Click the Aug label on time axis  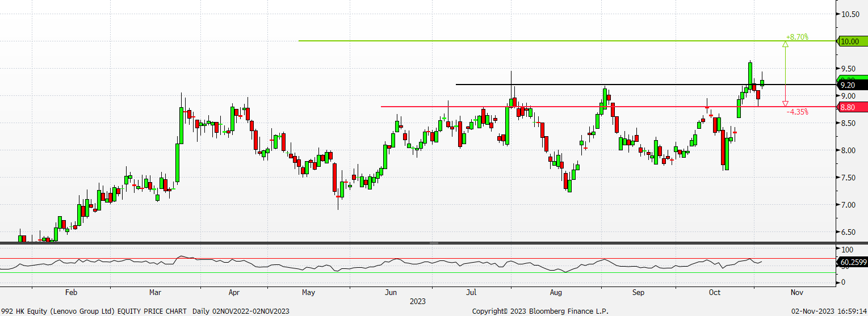click(x=556, y=293)
